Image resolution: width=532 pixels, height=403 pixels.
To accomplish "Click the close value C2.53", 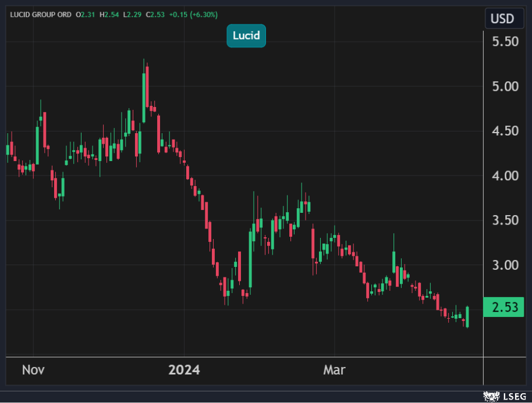I will (x=153, y=15).
